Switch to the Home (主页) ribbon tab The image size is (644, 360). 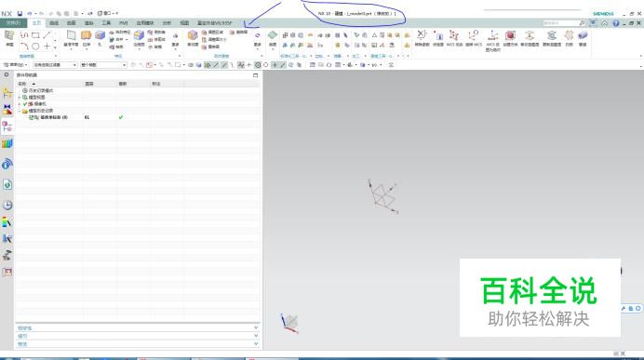(x=36, y=23)
